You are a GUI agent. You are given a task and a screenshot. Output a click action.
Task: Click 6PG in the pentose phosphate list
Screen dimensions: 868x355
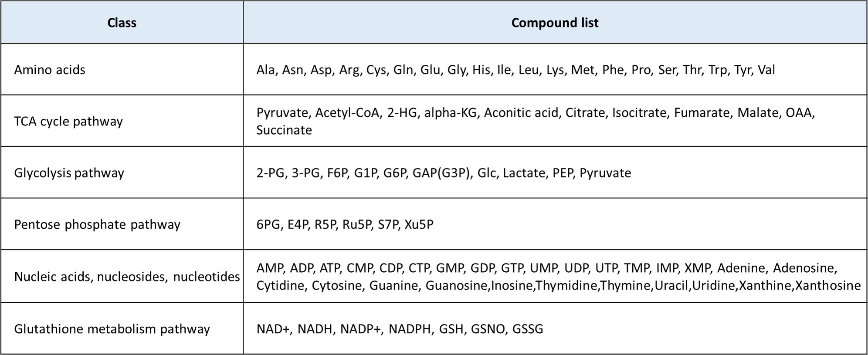tap(268, 225)
